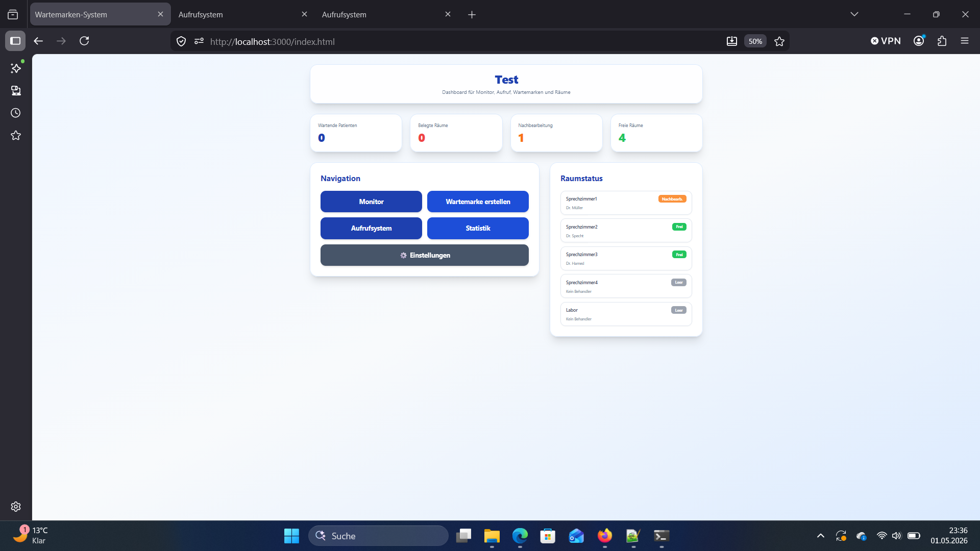Open the application hamburger menu

click(965, 41)
